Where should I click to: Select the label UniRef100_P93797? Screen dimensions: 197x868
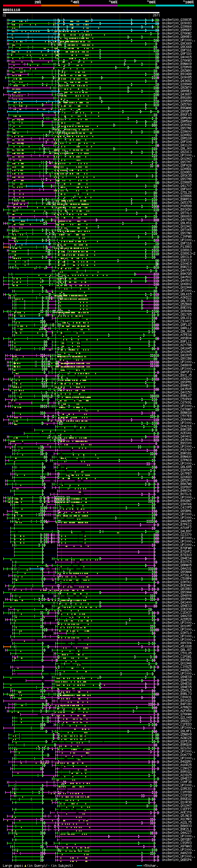click(x=177, y=450)
